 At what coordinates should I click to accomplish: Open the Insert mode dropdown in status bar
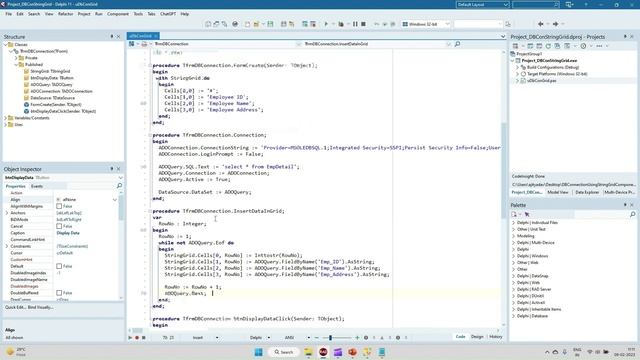[x=217, y=338]
